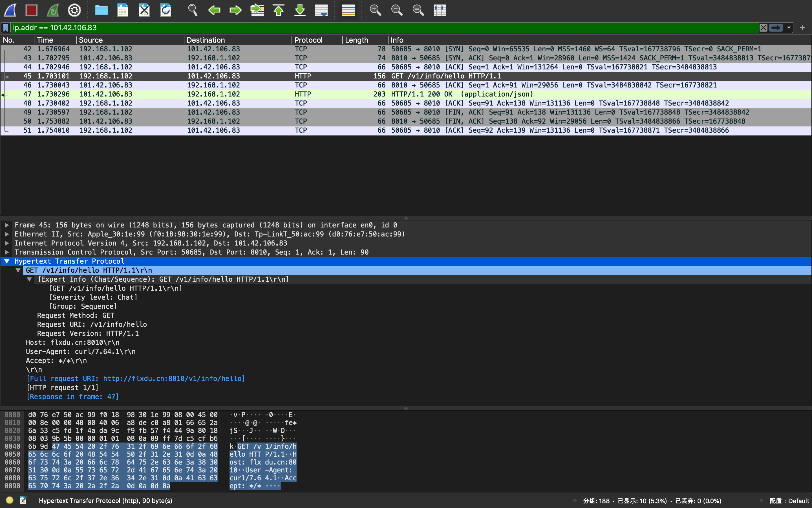
Task: Sort by the Info column header
Action: [x=600, y=40]
